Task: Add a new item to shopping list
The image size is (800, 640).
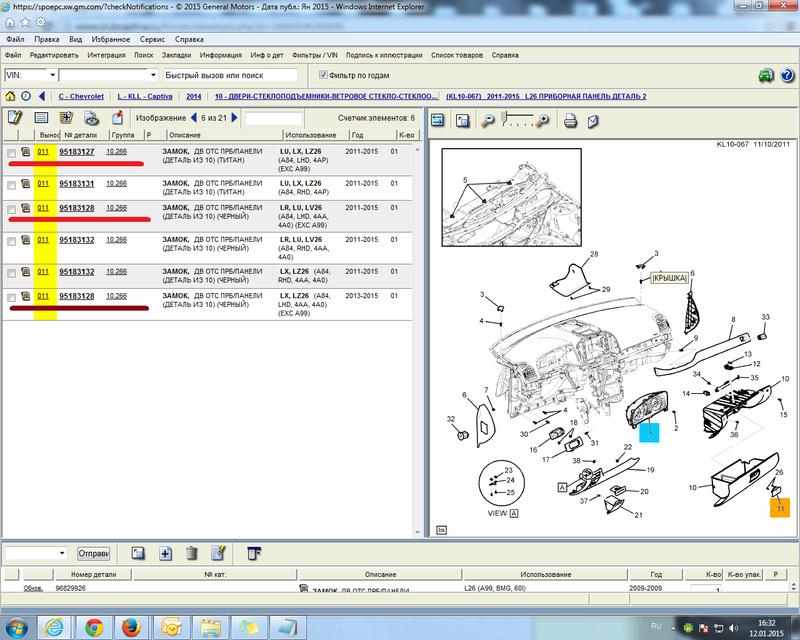Action: tap(165, 553)
